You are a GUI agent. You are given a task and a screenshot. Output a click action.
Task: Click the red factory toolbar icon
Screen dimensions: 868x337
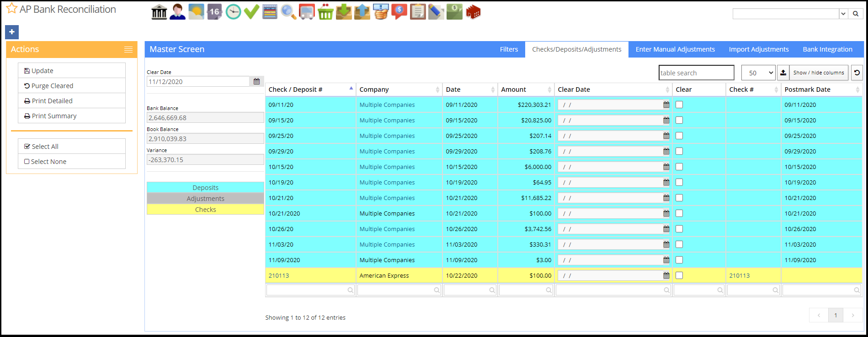pyautogui.click(x=473, y=12)
